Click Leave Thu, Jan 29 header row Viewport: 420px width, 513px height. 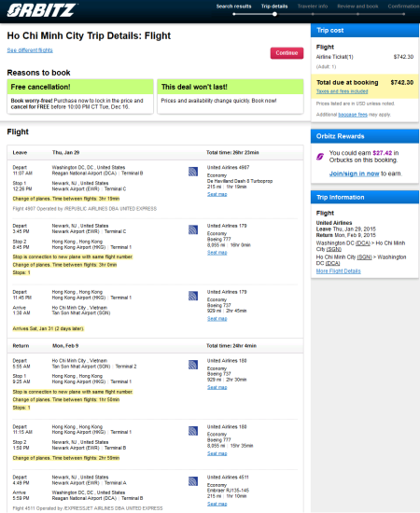tap(155, 152)
